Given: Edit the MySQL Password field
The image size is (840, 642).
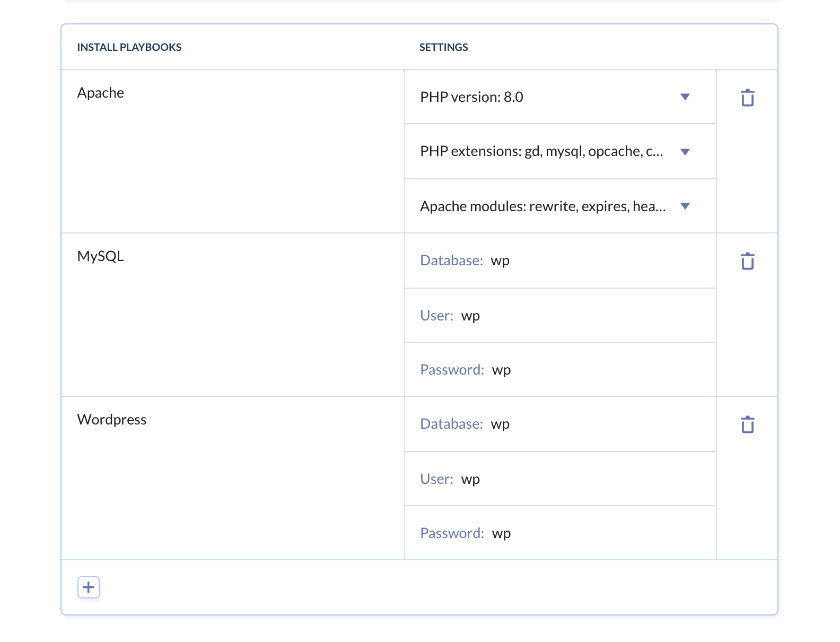Looking at the screenshot, I should pyautogui.click(x=560, y=370).
